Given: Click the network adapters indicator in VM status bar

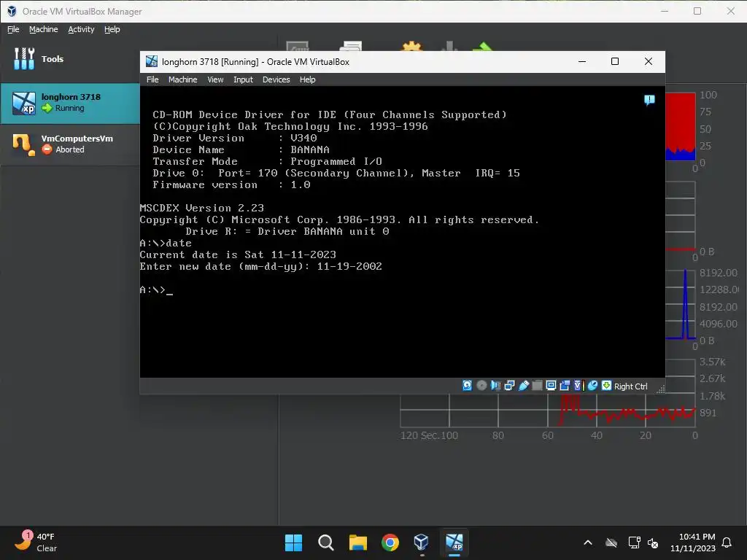Looking at the screenshot, I should click(509, 386).
